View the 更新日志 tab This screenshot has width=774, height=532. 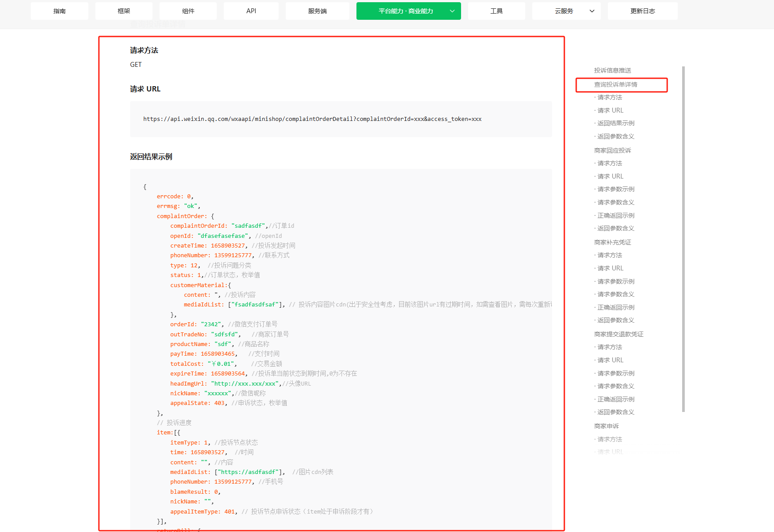tap(643, 11)
